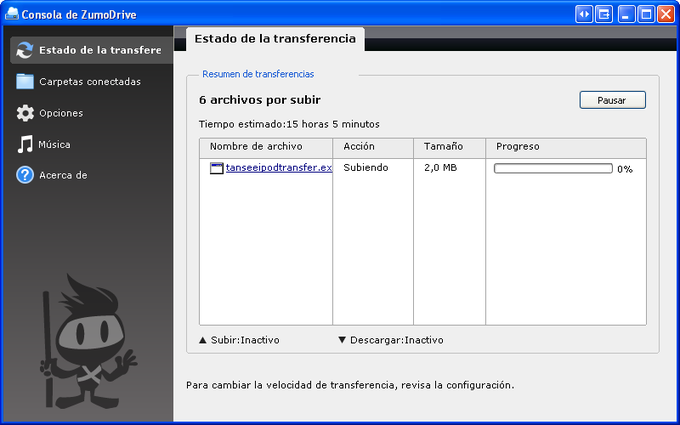Viewport: 680px width, 425px height.
Task: Click the Nombre de archivo column header
Action: pyautogui.click(x=266, y=147)
